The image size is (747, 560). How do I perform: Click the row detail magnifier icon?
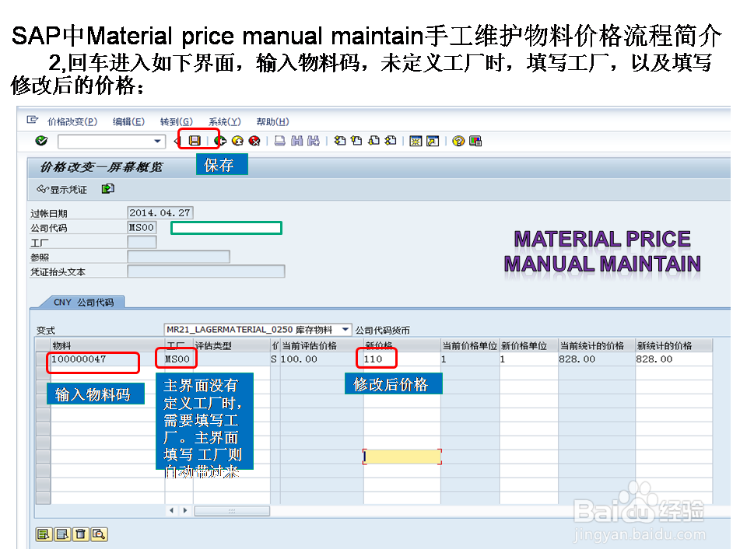[99, 534]
